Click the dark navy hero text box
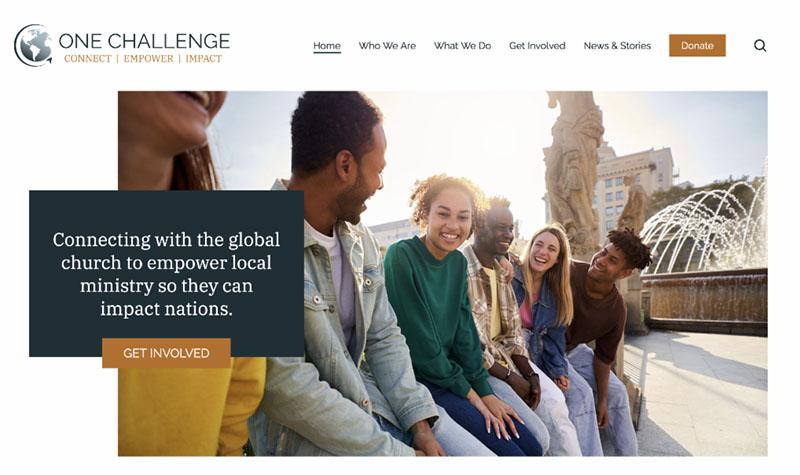800x475 pixels. (166, 273)
